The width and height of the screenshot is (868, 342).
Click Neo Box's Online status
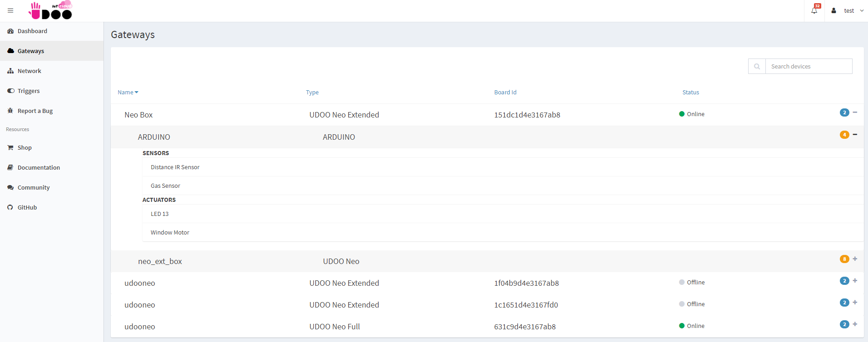(692, 114)
